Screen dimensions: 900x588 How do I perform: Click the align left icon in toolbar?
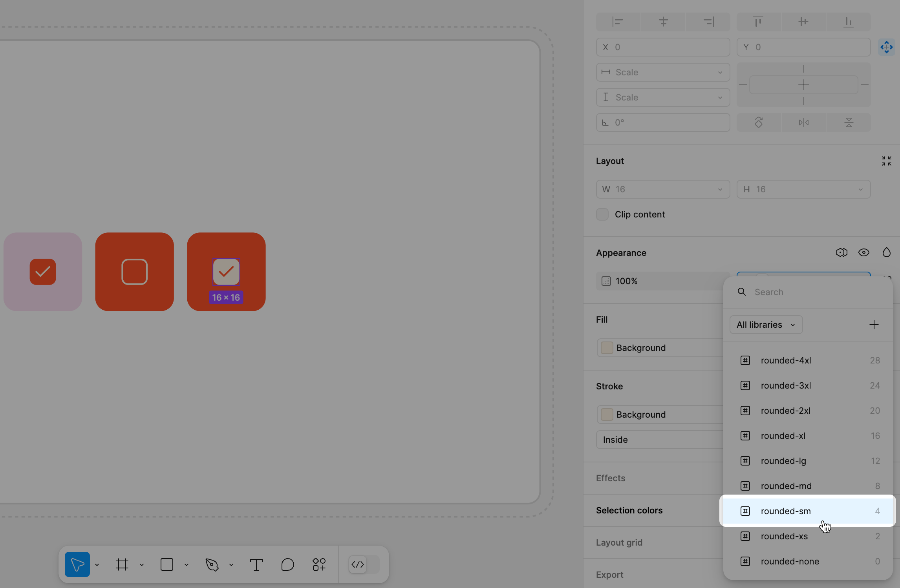[x=618, y=22]
